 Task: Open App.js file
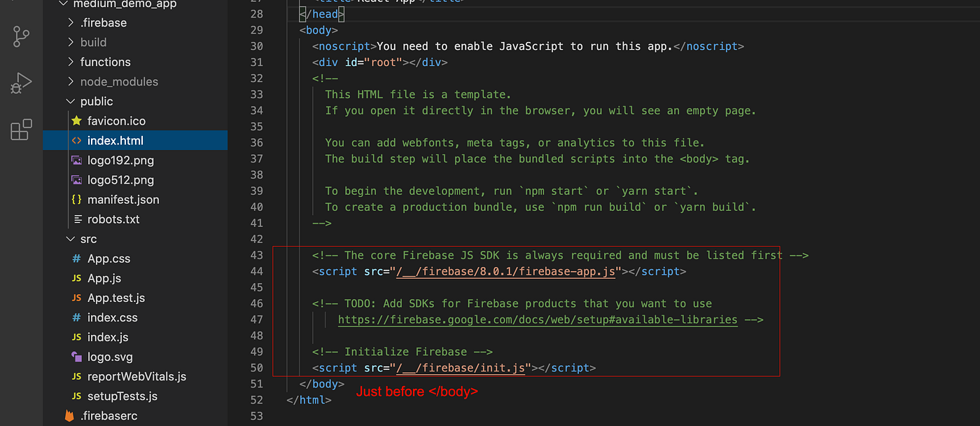104,278
